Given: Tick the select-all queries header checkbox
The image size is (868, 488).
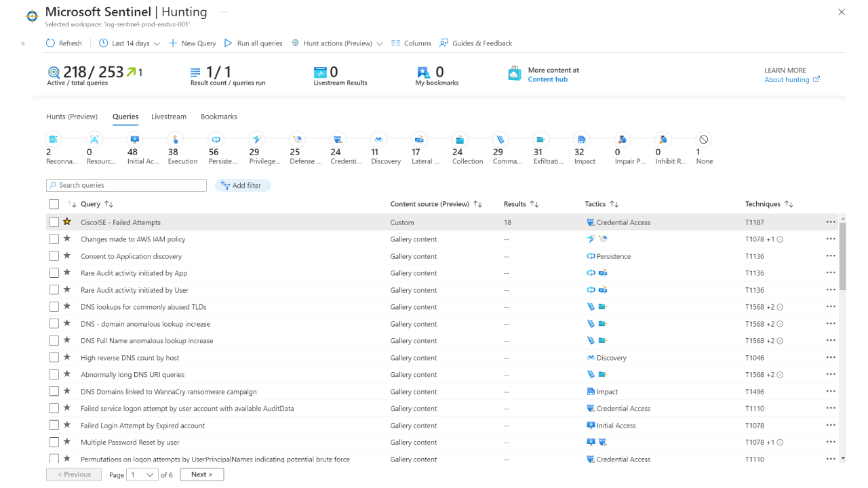Looking at the screenshot, I should click(x=54, y=204).
